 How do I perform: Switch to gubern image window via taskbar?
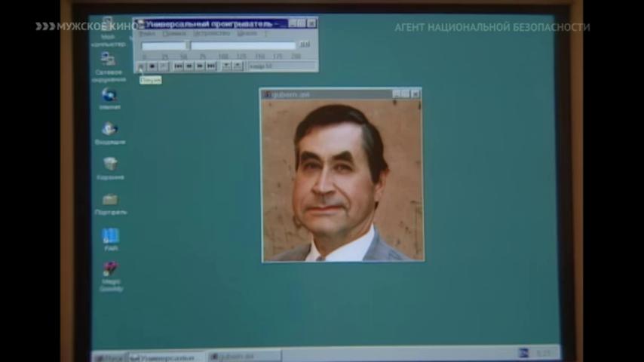pyautogui.click(x=244, y=355)
